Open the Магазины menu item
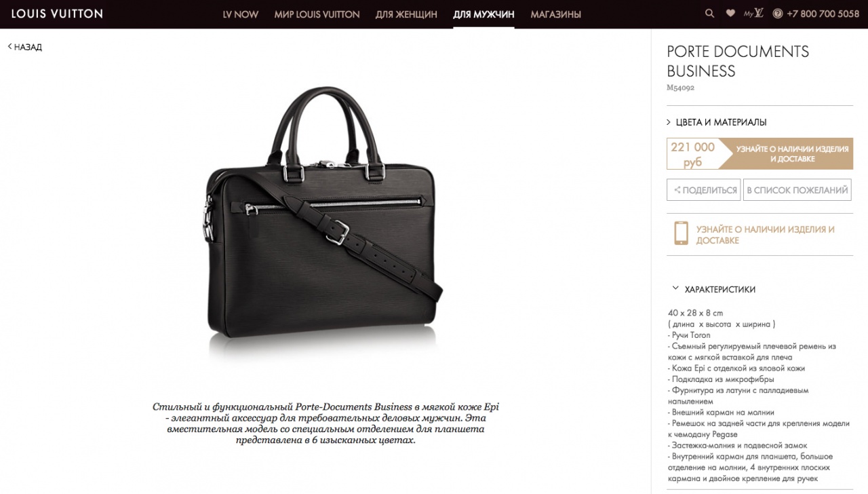Image resolution: width=868 pixels, height=494 pixels. coord(555,14)
